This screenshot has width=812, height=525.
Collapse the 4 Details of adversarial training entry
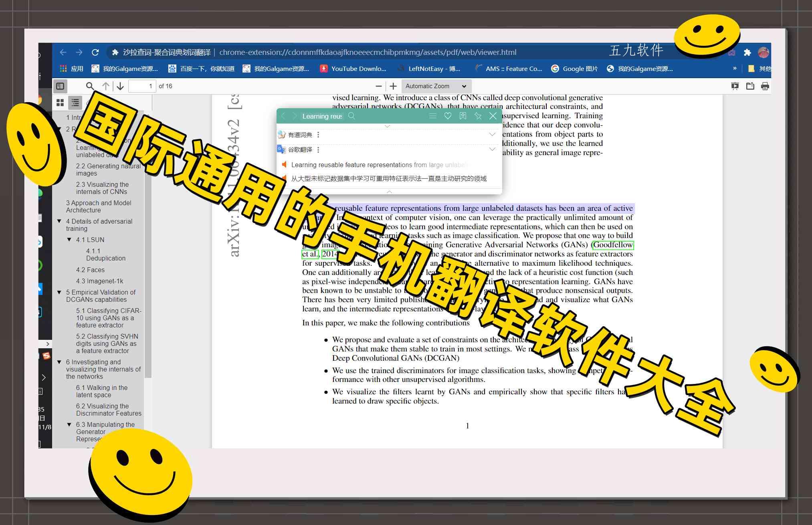tap(60, 221)
